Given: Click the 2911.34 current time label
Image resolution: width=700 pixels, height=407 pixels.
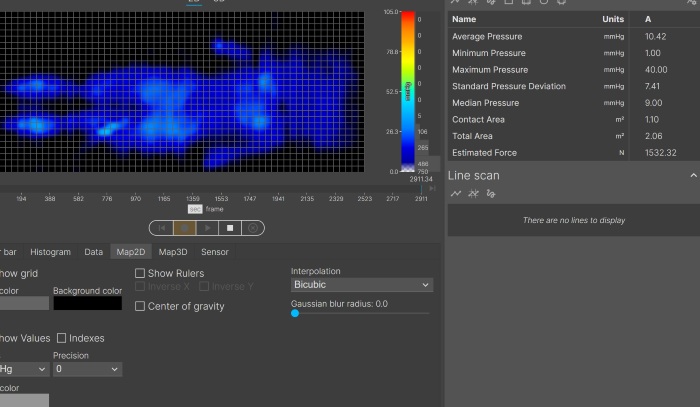Looking at the screenshot, I should coord(421,179).
